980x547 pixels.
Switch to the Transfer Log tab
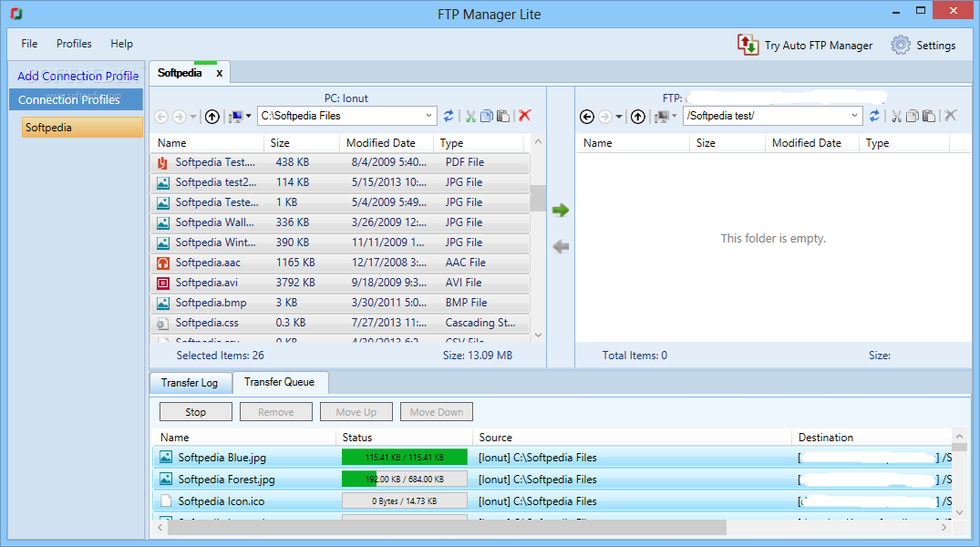point(190,383)
